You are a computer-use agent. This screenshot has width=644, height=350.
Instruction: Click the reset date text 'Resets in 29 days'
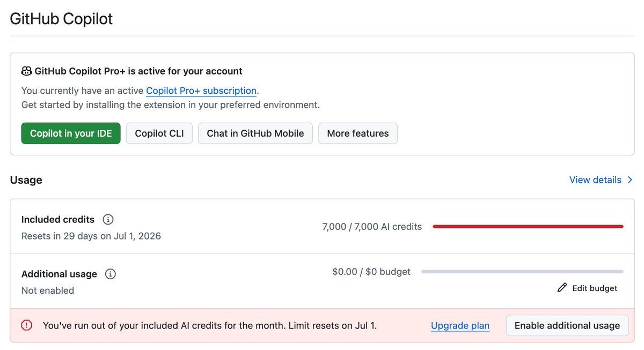coord(91,236)
